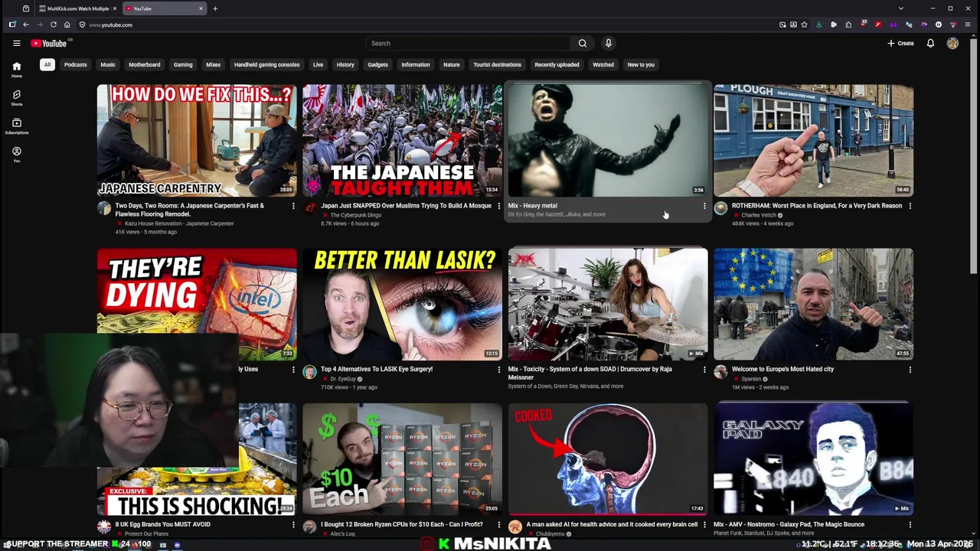980x551 pixels.
Task: Open the site security shield icon
Action: [82, 24]
